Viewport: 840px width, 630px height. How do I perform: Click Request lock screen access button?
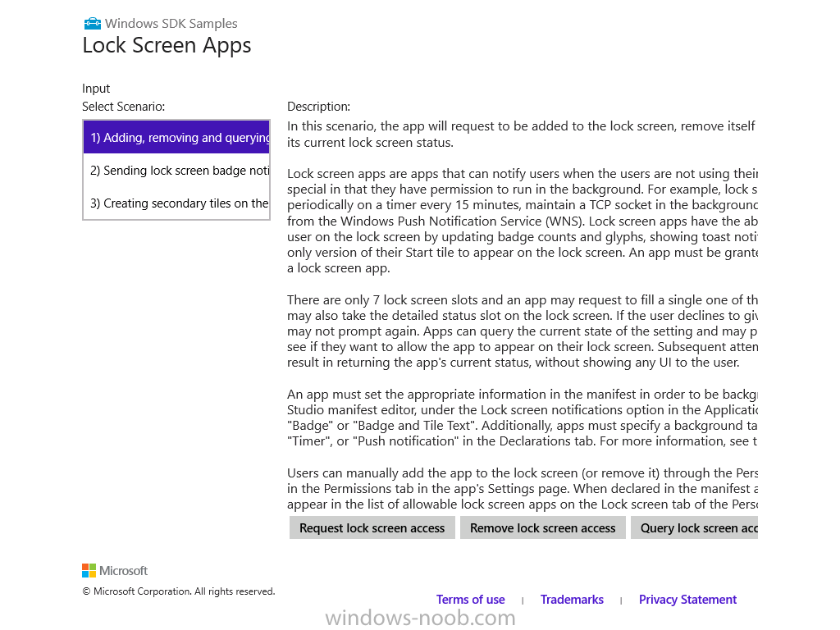pyautogui.click(x=372, y=527)
